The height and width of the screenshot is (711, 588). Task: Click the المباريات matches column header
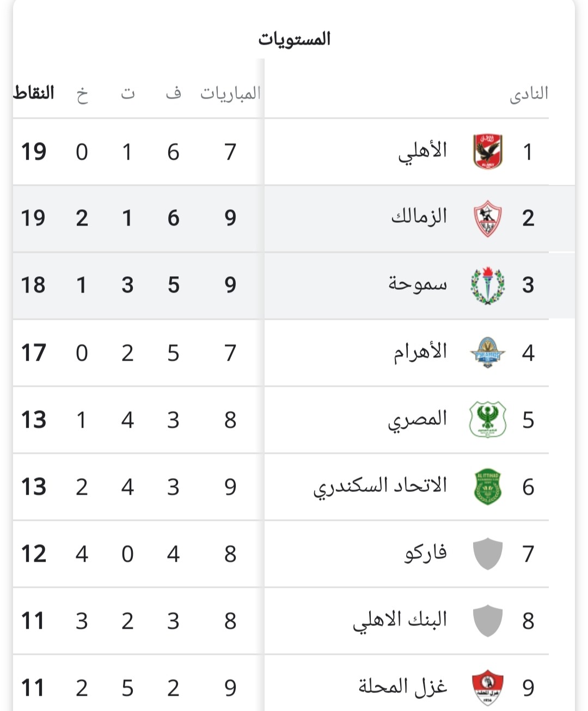230,94
